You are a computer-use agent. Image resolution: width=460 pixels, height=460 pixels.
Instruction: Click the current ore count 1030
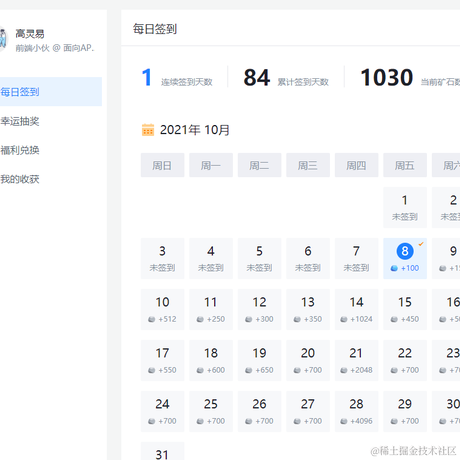pyautogui.click(x=387, y=77)
